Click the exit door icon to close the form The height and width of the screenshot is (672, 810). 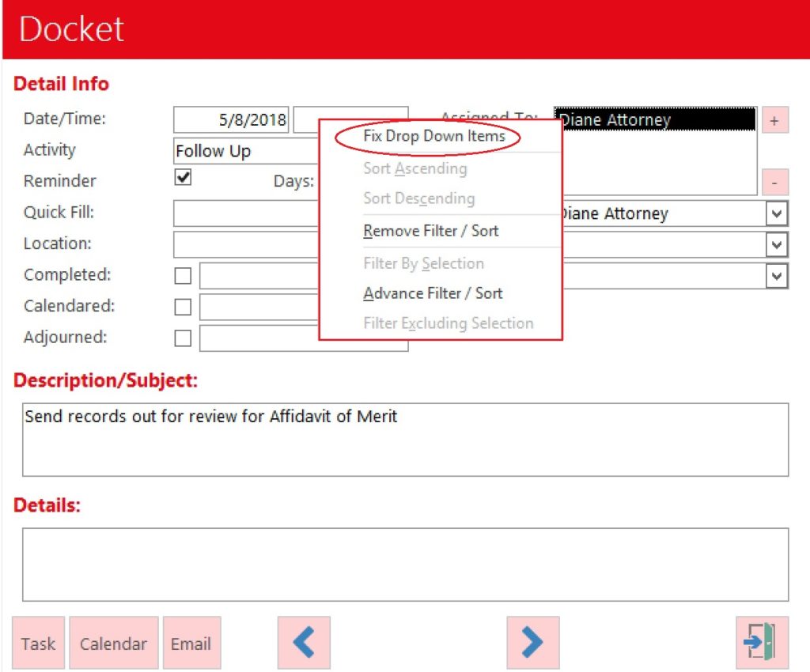[x=762, y=642]
